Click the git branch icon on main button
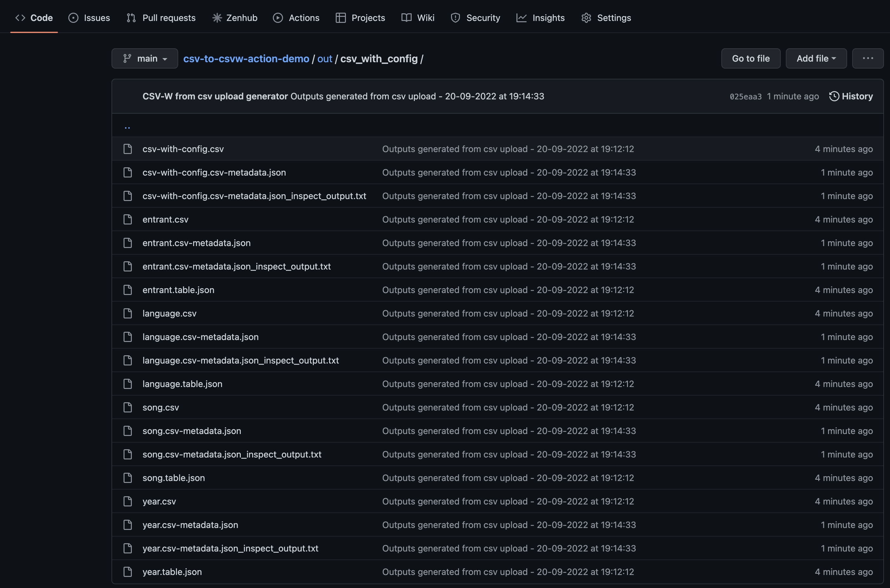The image size is (890, 588). [127, 58]
